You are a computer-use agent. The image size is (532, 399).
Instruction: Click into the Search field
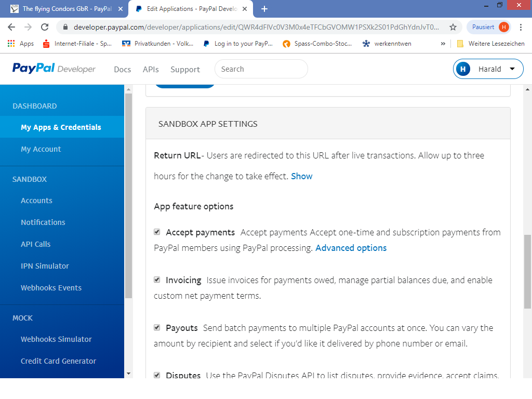pyautogui.click(x=261, y=69)
